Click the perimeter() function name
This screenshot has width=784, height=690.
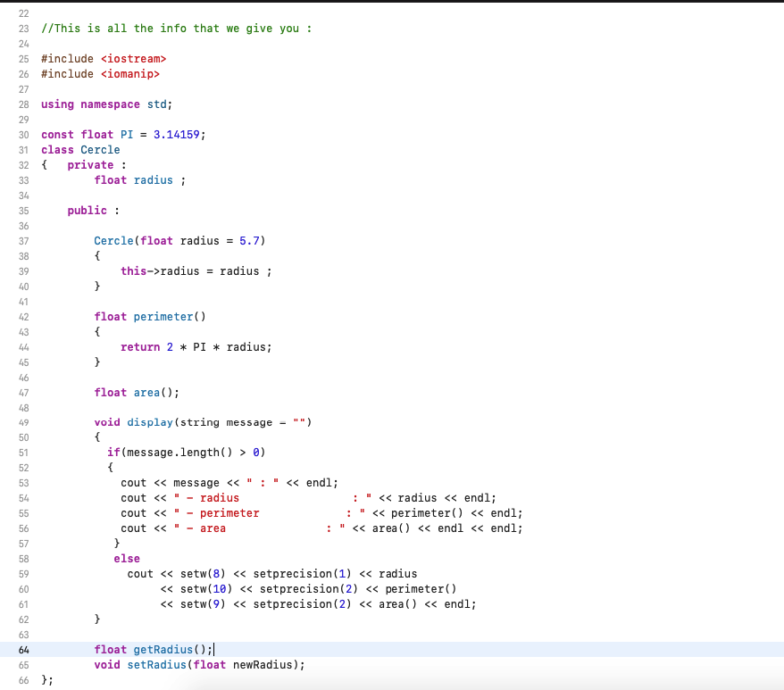click(163, 316)
